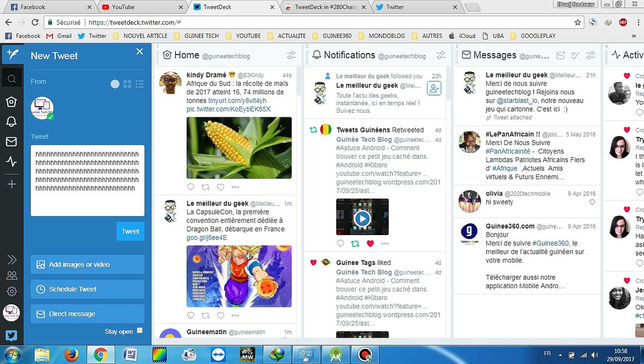The image size is (644, 364).
Task: Switch account selector to grid view
Action: 127,84
